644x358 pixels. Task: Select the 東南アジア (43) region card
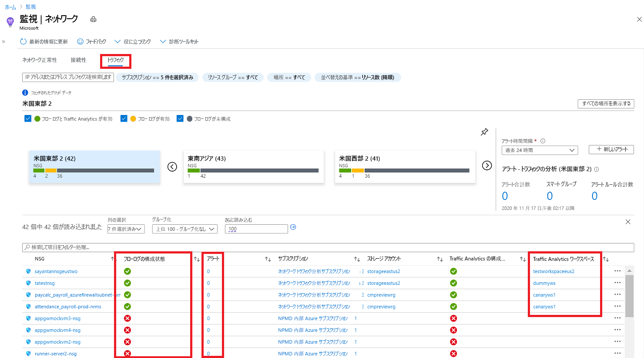(254, 167)
